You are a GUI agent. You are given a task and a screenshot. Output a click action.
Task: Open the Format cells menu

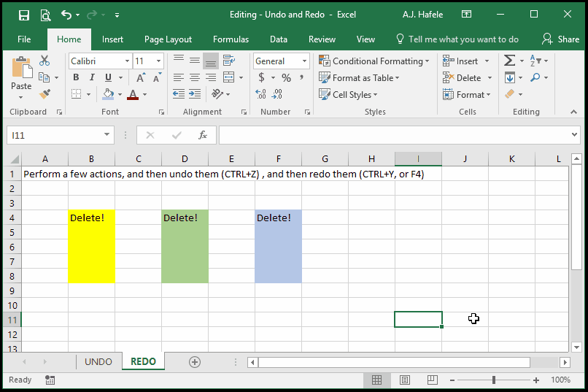(467, 94)
